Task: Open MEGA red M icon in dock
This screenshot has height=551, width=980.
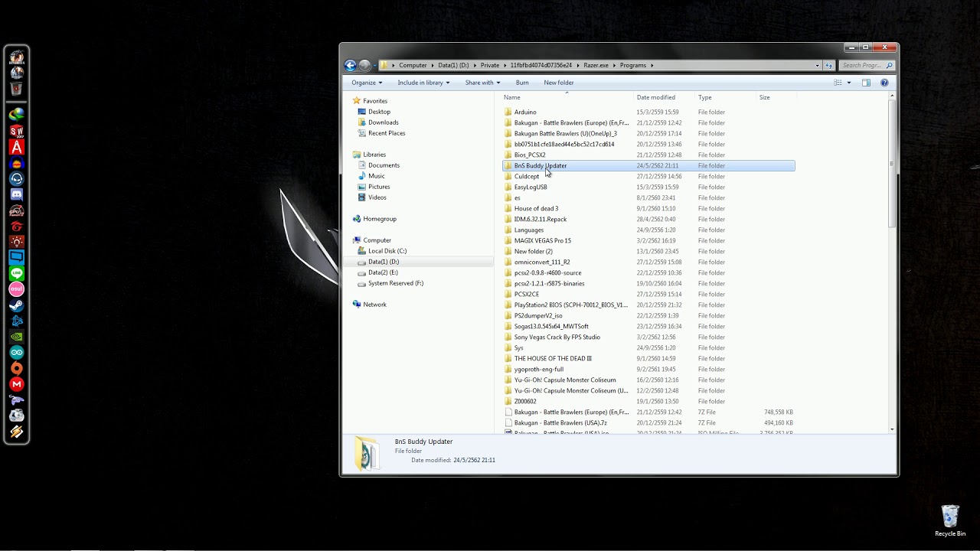Action: click(x=17, y=384)
